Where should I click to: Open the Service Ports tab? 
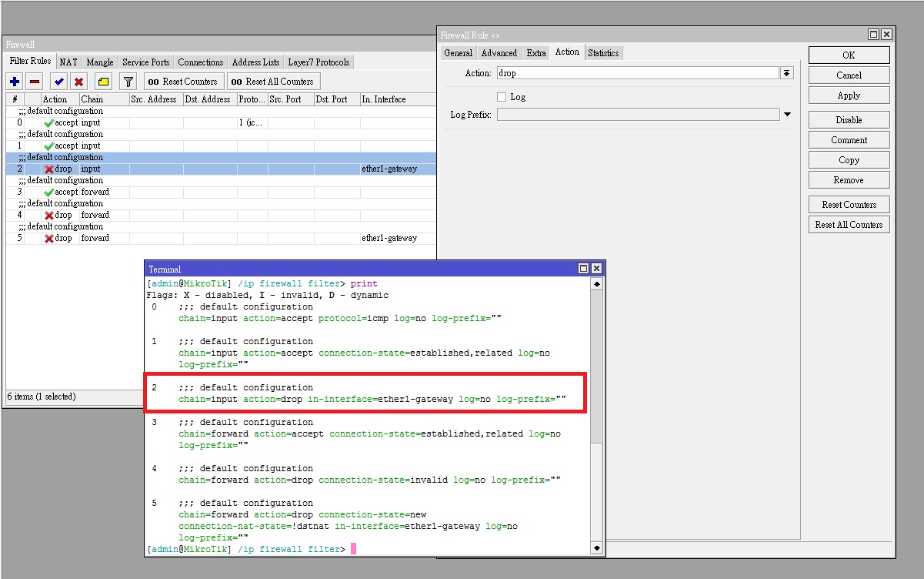point(145,62)
